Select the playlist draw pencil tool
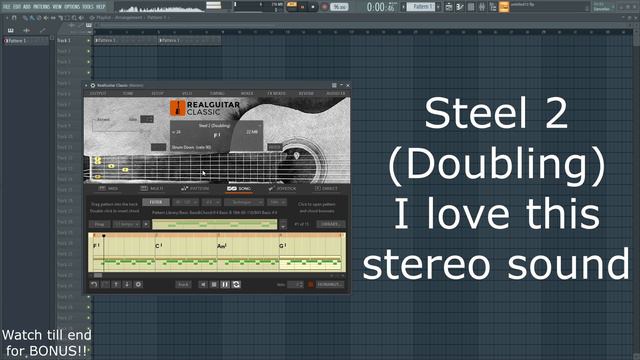Screen dimensions: 640x360 (25, 18)
